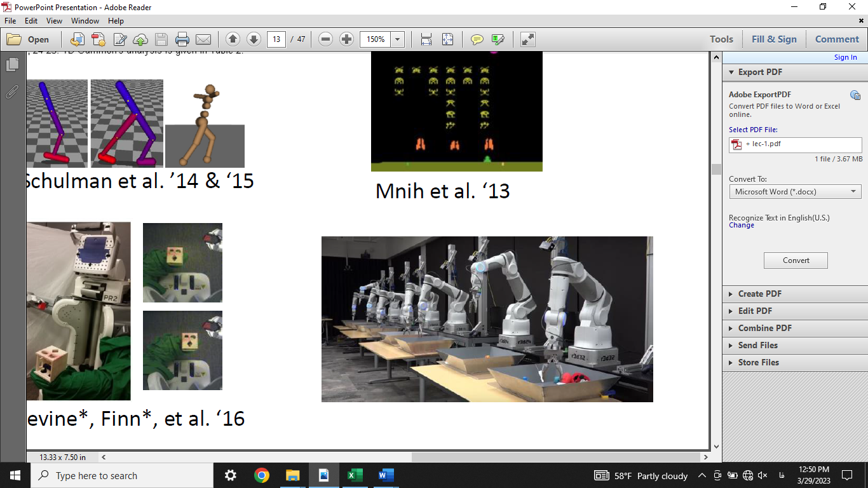The width and height of the screenshot is (868, 488).
Task: Open Excel from the taskbar
Action: tap(355, 475)
